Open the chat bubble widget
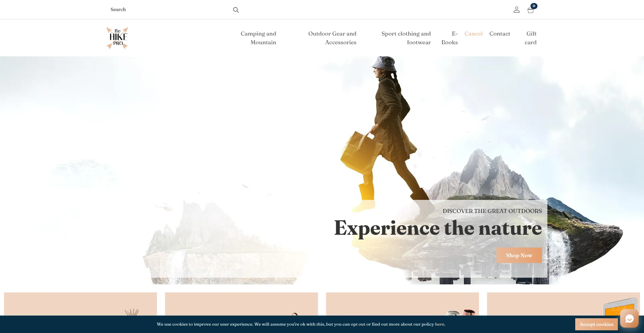The height and width of the screenshot is (333, 644). 629,319
